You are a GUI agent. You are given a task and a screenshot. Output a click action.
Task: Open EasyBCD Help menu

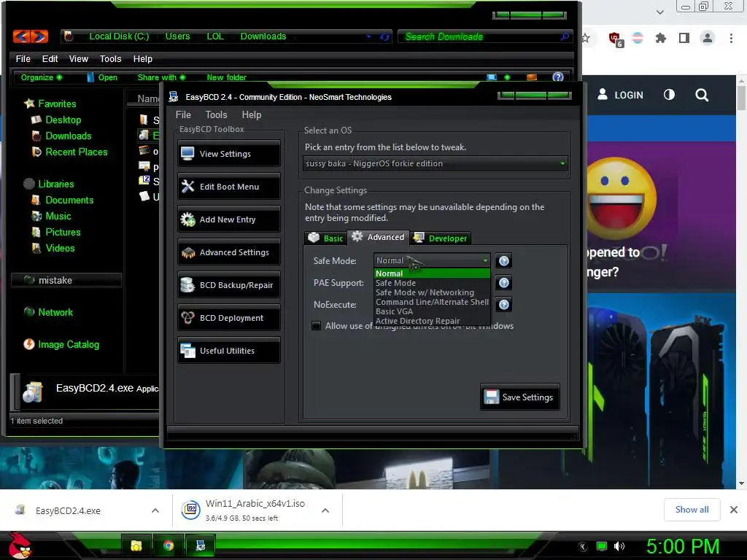pos(252,114)
